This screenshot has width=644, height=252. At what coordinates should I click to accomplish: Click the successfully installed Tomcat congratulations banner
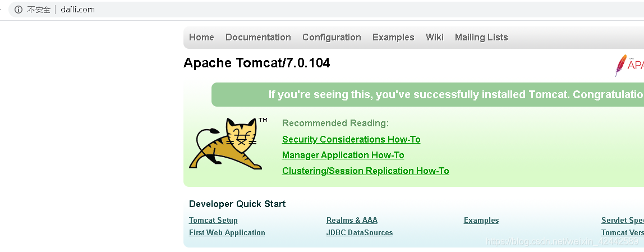pos(427,94)
